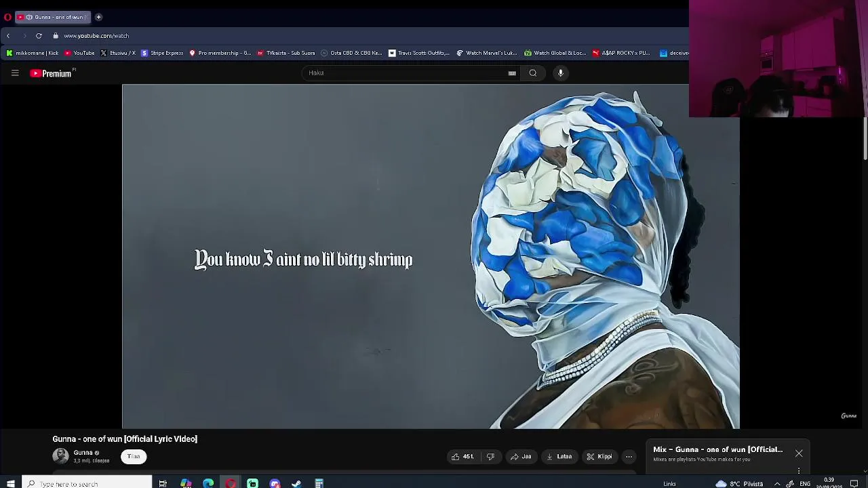Subscribe with the Tilaa button

[x=134, y=457]
